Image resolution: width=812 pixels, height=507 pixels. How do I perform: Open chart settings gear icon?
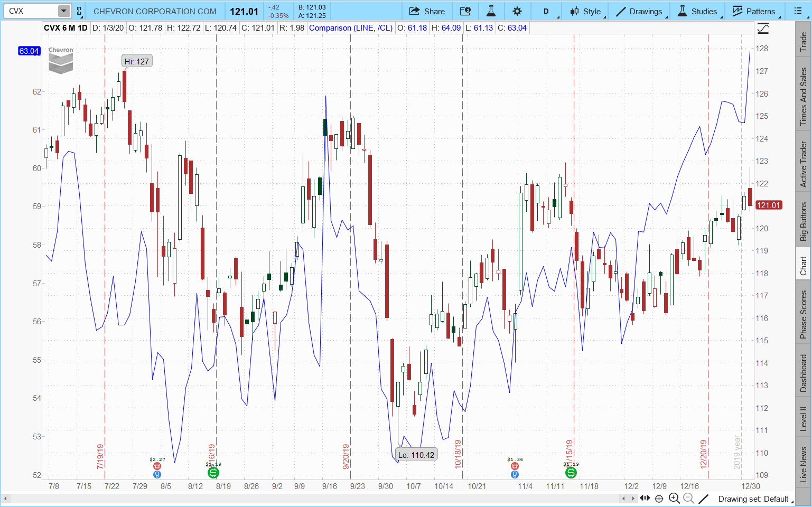517,11
